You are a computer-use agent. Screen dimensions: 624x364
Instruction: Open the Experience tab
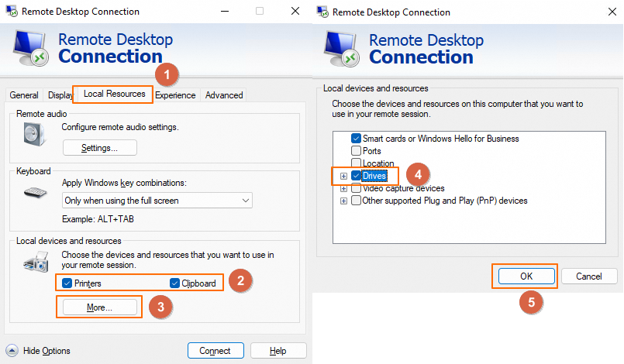tap(175, 95)
